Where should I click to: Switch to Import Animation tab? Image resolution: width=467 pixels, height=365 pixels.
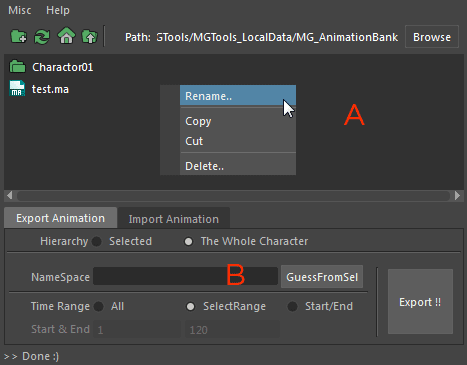(x=174, y=219)
